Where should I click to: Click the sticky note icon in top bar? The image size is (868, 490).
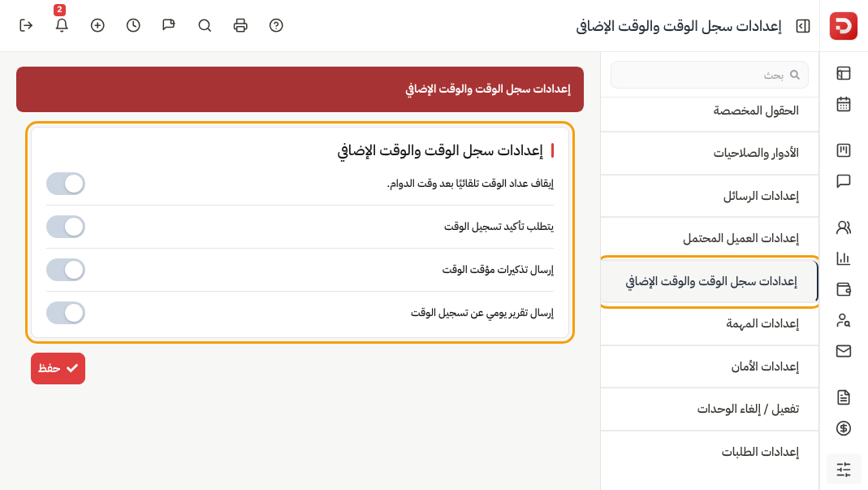tap(169, 25)
